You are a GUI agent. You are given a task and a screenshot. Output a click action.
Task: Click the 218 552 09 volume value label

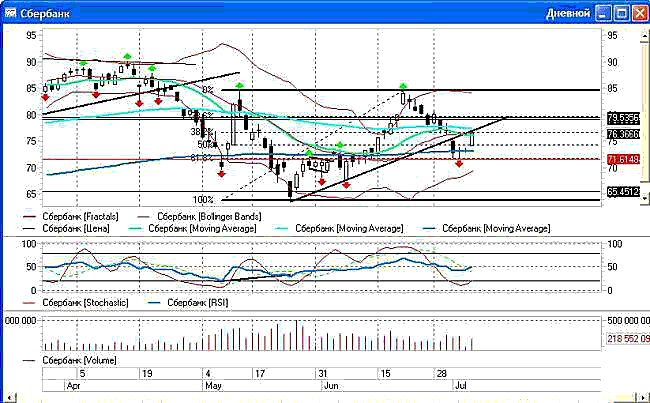click(628, 339)
